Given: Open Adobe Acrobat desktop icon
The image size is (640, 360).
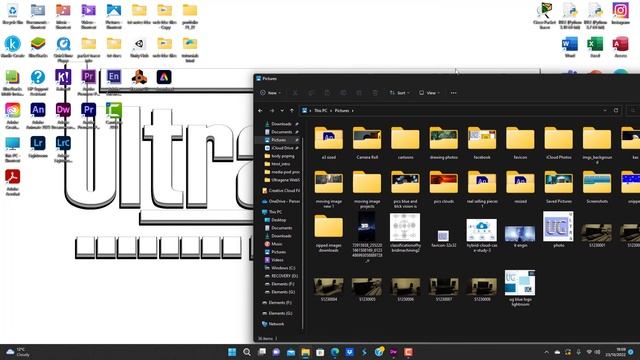Looking at the screenshot, I should [12, 182].
